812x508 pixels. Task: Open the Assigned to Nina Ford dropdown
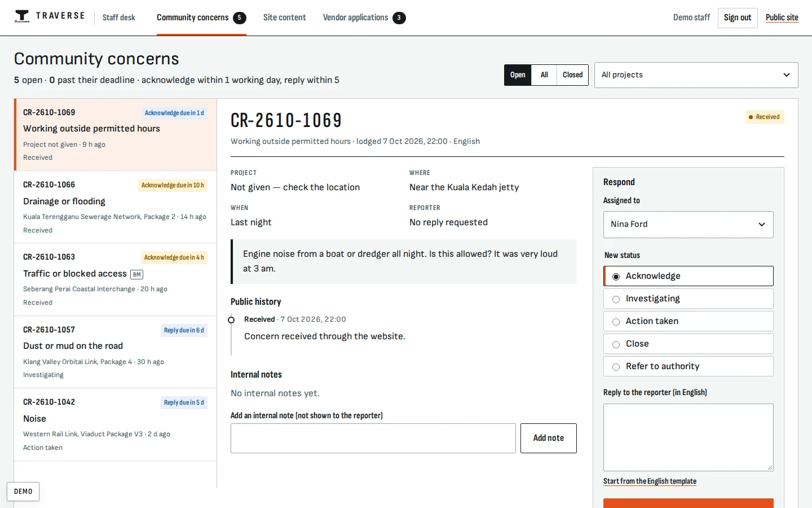click(689, 225)
